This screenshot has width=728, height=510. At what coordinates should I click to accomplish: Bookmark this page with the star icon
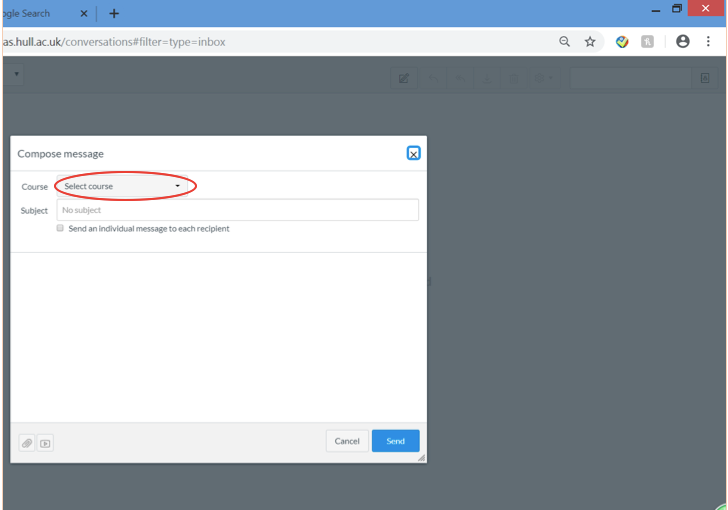tap(590, 41)
